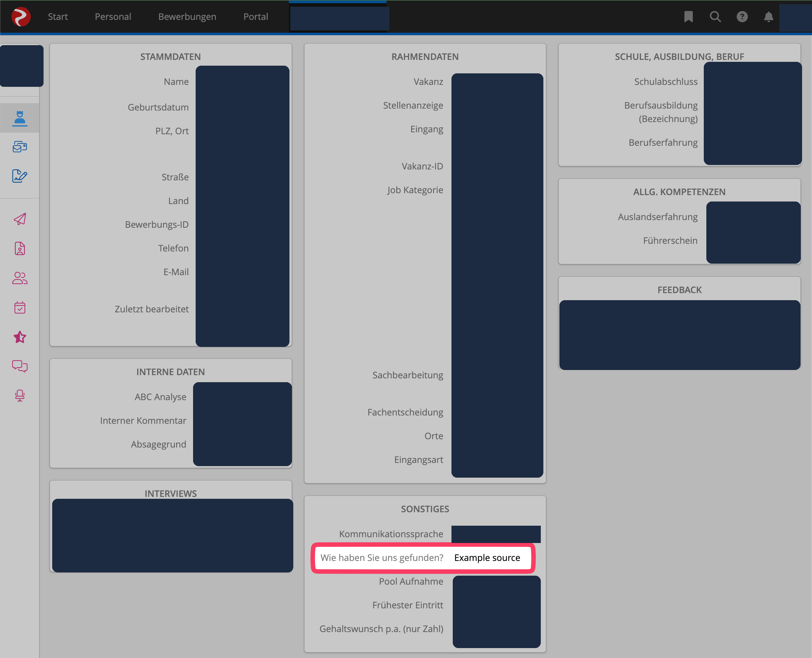
Task: Open help via question mark icon
Action: tap(742, 17)
